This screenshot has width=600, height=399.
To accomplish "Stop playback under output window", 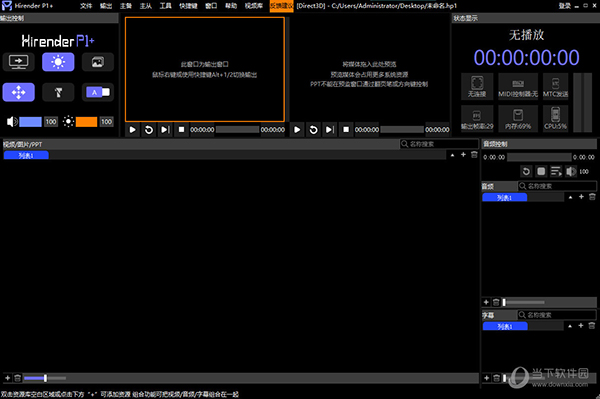I will coord(181,130).
